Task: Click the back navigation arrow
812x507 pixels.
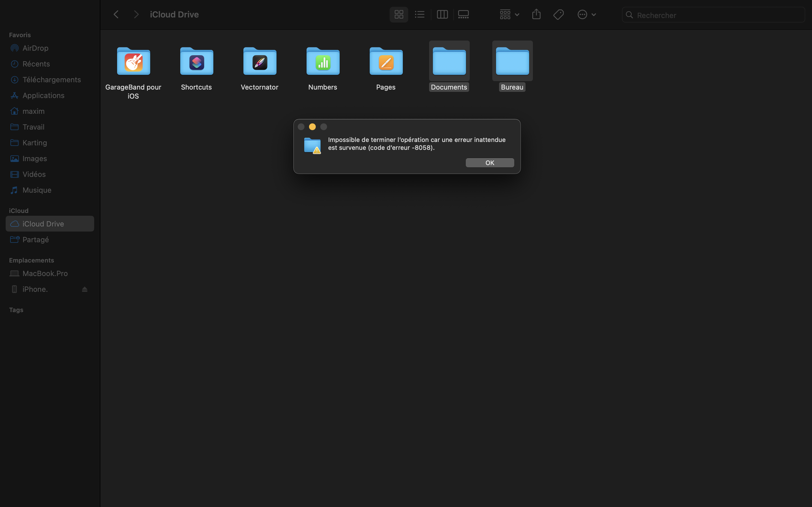Action: (116, 14)
